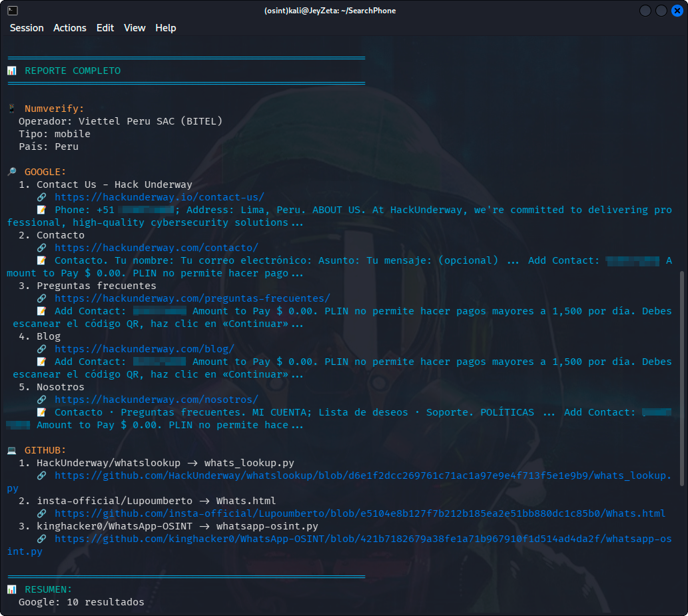The image size is (688, 616).
Task: Click the 'Numverify:' section label
Action: [54, 109]
